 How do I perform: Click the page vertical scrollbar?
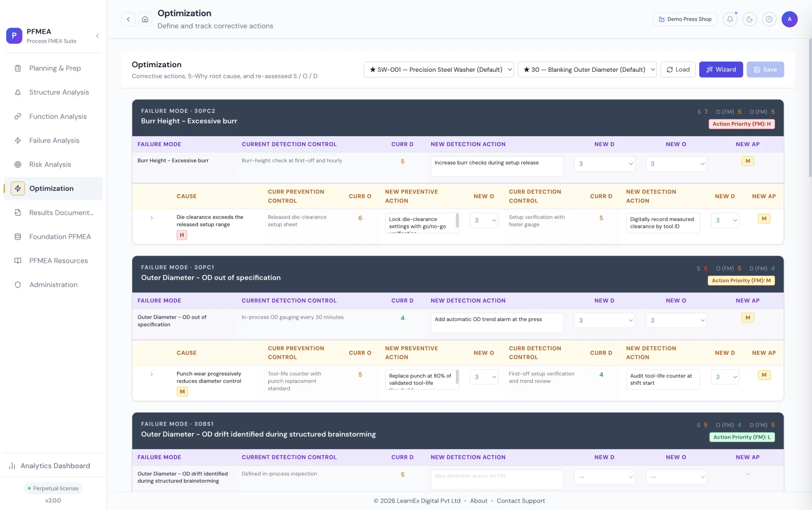point(810,108)
